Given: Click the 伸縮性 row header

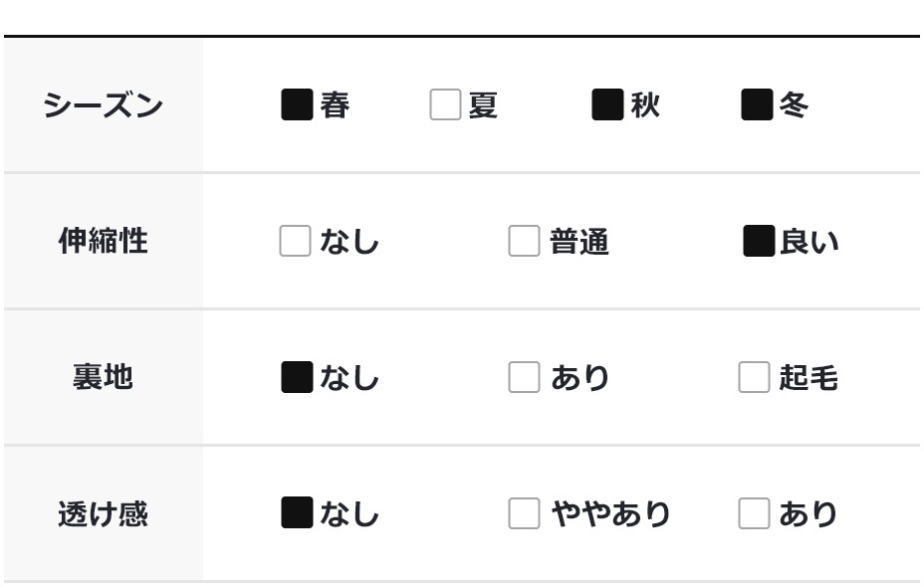Looking at the screenshot, I should [103, 241].
